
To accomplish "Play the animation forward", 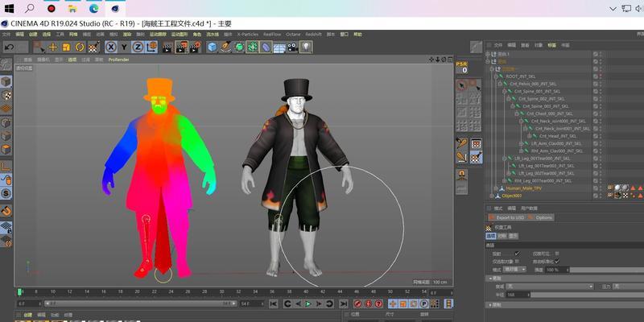I will click(308, 304).
